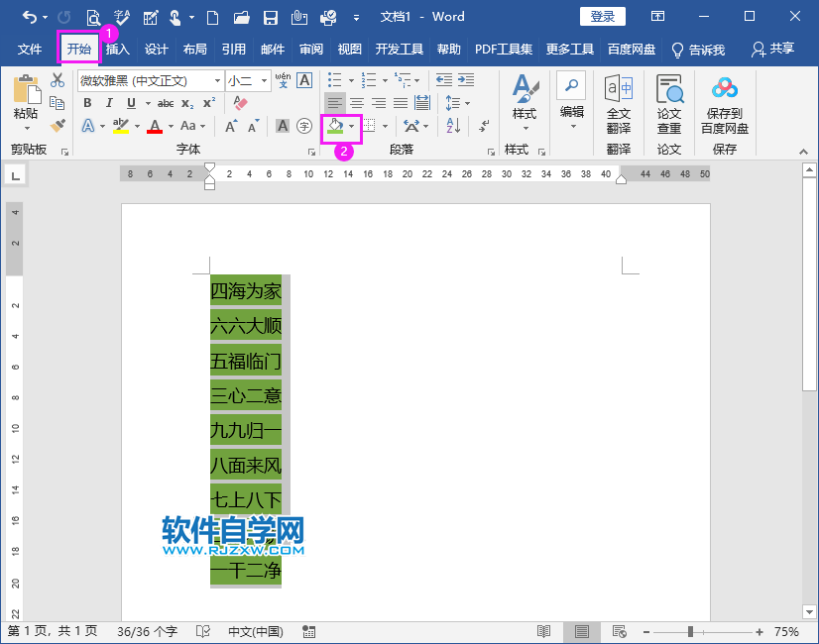This screenshot has height=644, width=819.
Task: Toggle bold formatting
Action: (88, 103)
